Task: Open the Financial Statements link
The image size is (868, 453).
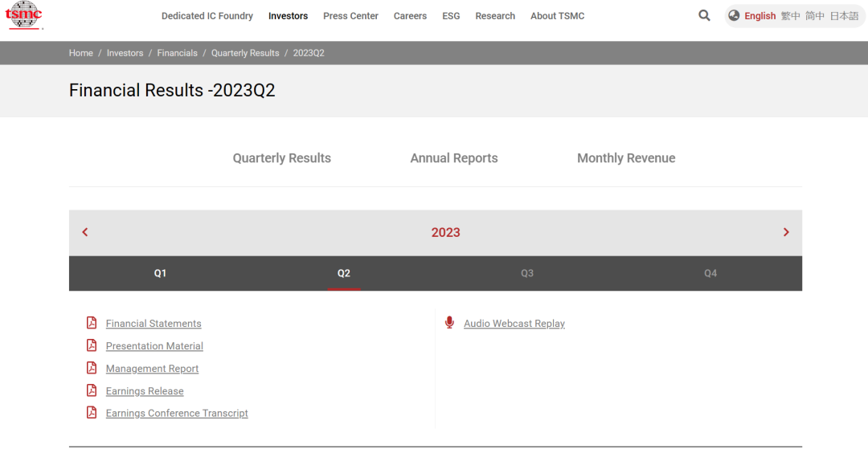Action: [154, 324]
